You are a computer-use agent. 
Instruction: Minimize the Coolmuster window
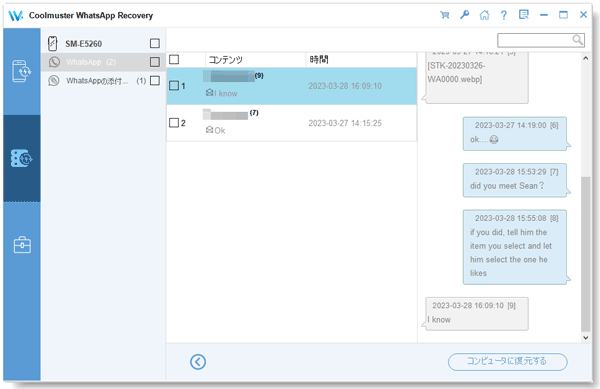pos(543,15)
